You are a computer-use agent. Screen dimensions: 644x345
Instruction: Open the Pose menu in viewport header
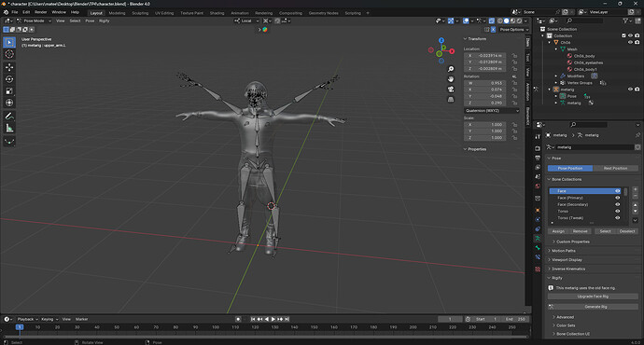[x=90, y=21]
